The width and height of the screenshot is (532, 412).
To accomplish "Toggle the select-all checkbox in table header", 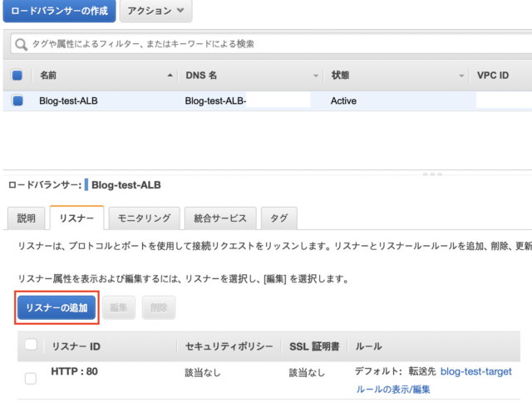I will point(17,75).
